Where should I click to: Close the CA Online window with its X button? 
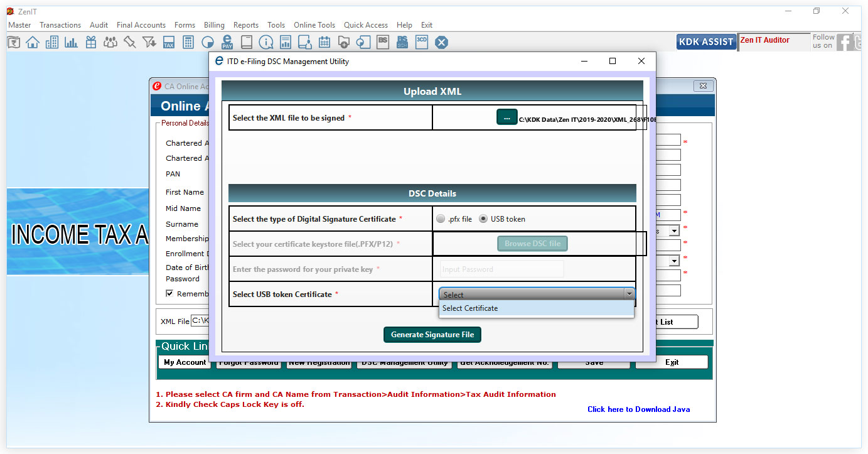pyautogui.click(x=704, y=86)
